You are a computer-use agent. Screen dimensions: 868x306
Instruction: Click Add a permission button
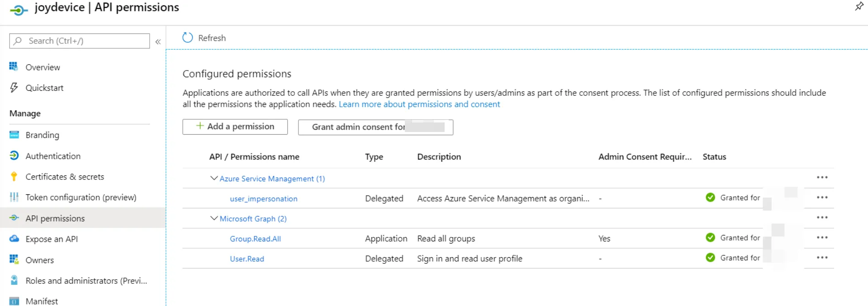click(235, 127)
